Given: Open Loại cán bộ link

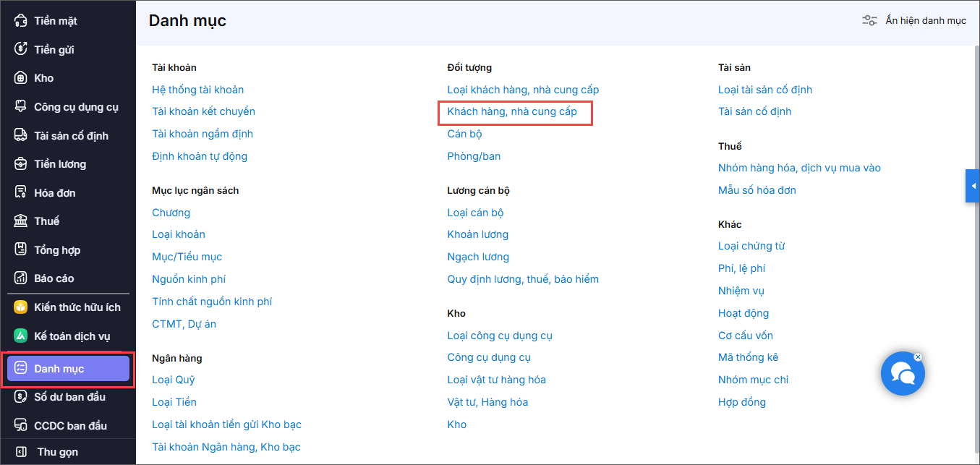Looking at the screenshot, I should click(475, 213).
